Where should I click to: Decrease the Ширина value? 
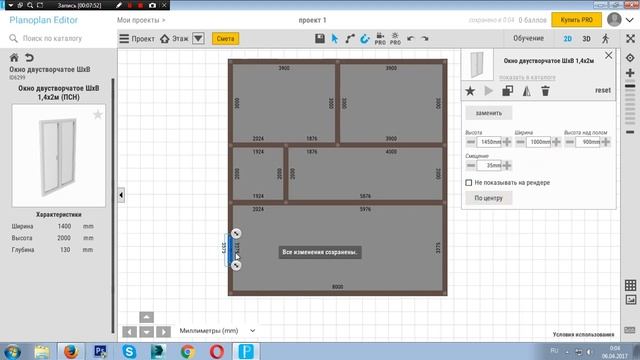520,142
